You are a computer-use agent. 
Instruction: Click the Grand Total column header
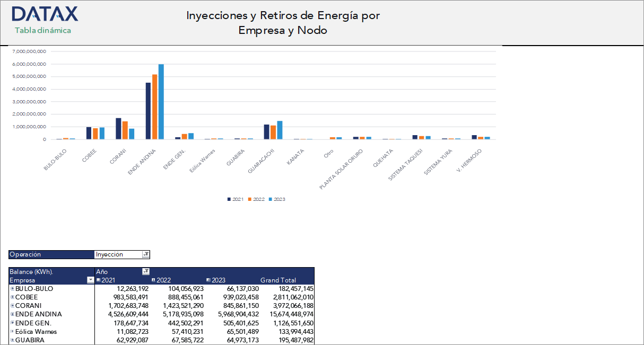(x=278, y=280)
